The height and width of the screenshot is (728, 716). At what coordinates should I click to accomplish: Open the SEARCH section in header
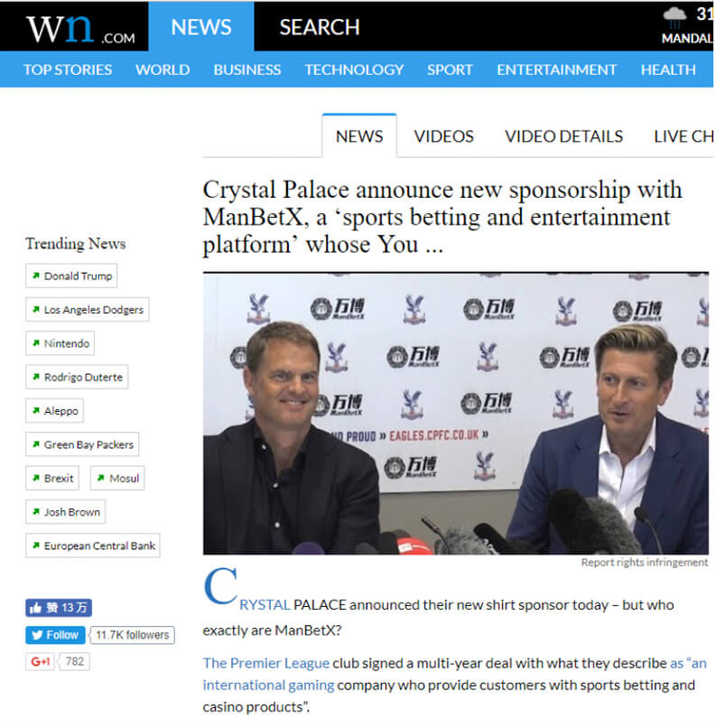click(x=319, y=27)
